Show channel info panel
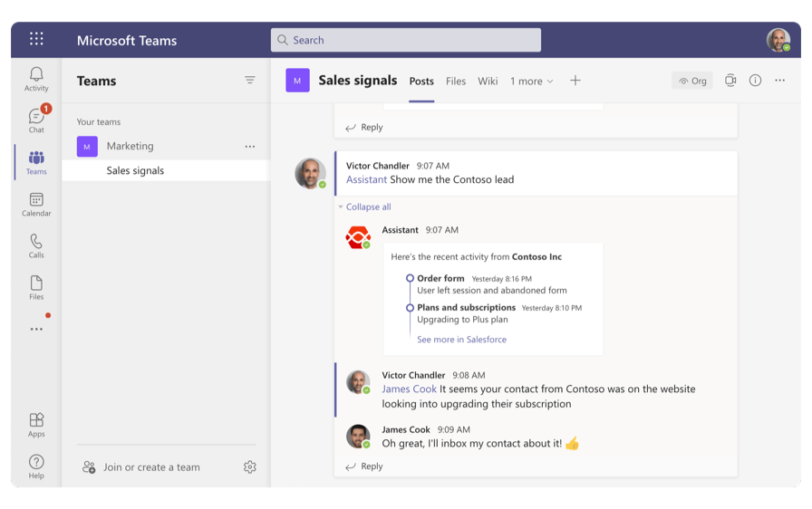 [756, 81]
